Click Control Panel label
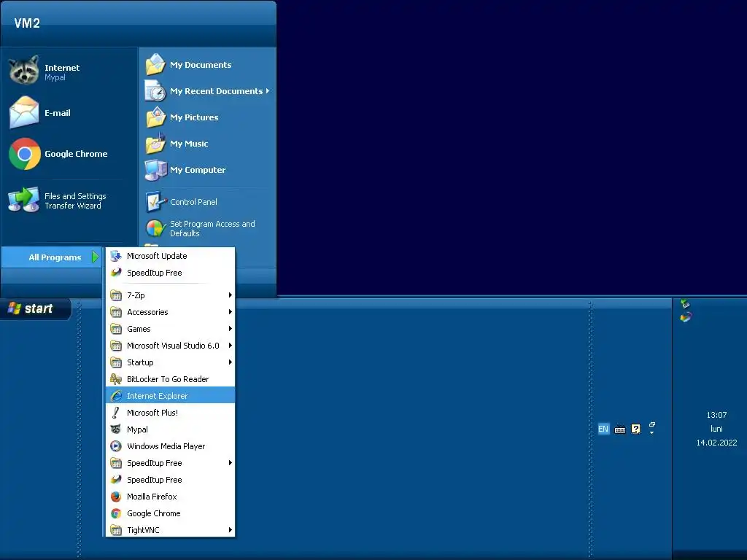The image size is (747, 560). click(x=193, y=202)
